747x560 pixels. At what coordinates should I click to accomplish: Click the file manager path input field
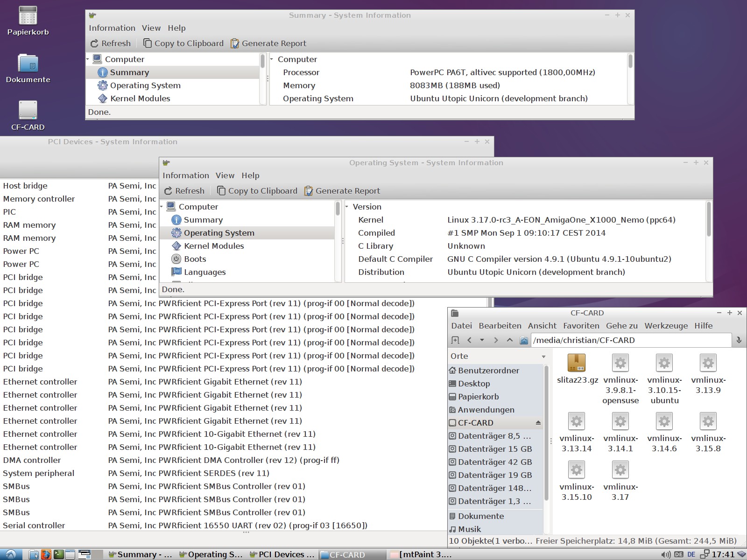[x=630, y=340]
